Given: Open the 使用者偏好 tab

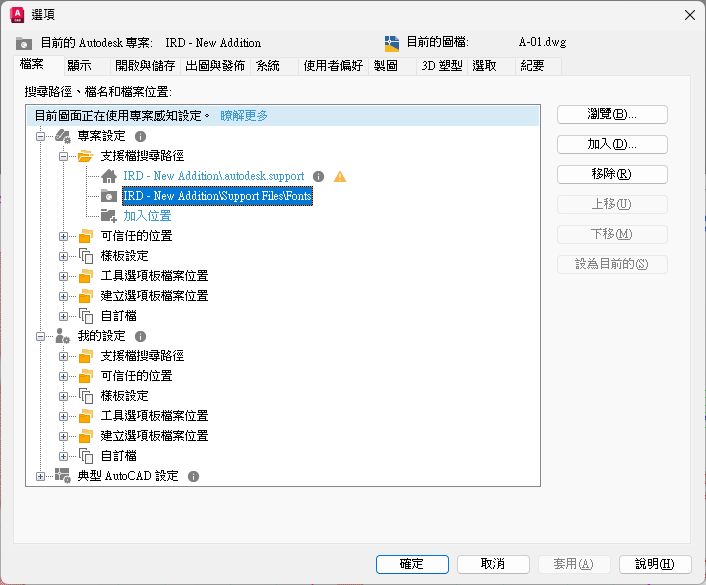Looking at the screenshot, I should [x=333, y=66].
